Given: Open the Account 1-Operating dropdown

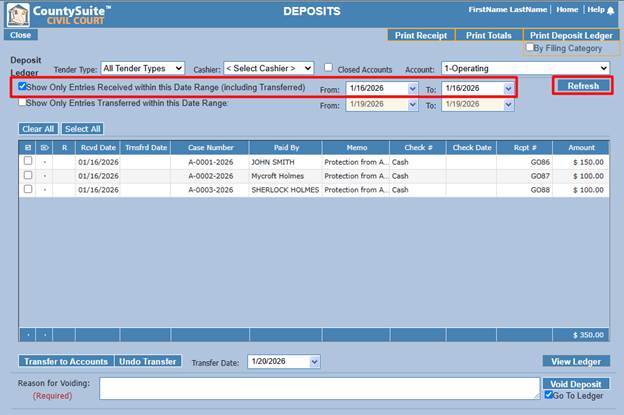Looking at the screenshot, I should click(525, 68).
